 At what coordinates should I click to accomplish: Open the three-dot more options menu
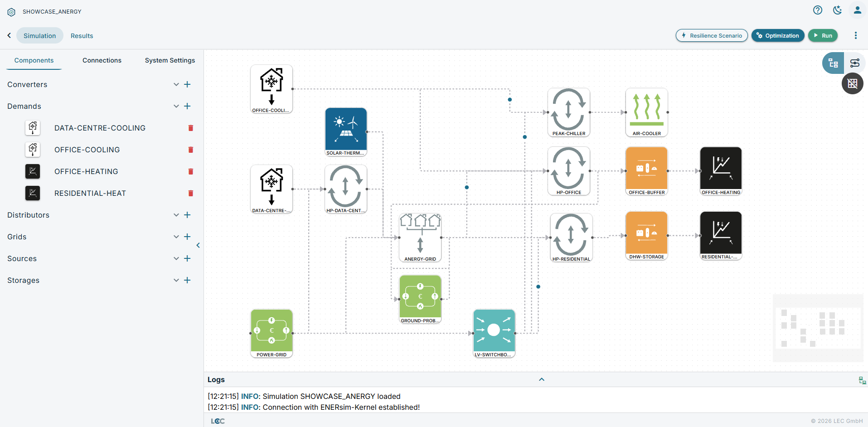(856, 35)
